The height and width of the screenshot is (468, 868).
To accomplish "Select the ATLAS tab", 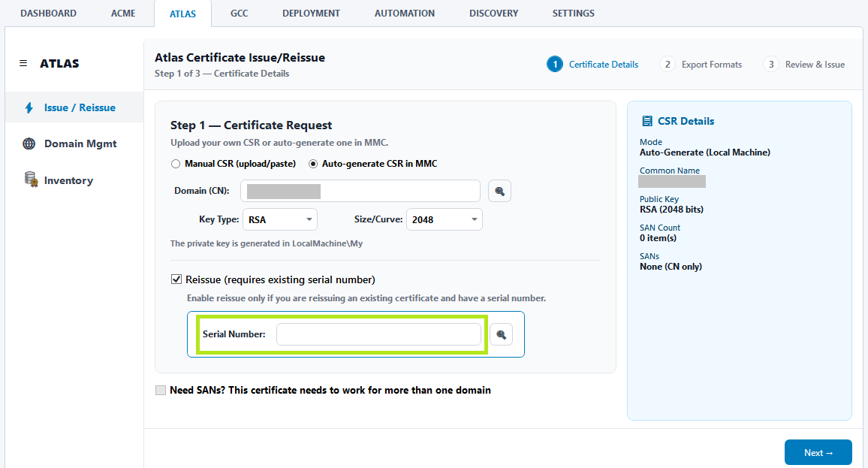I will [182, 14].
